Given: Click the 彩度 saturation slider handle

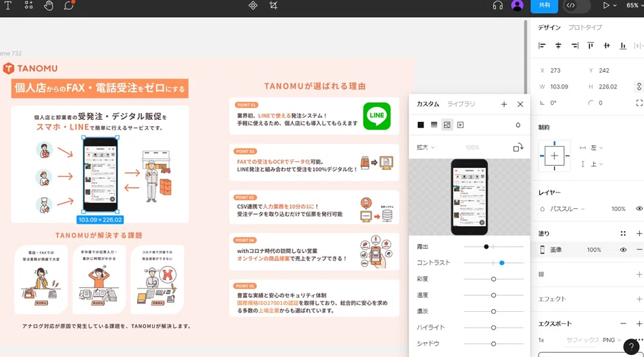Looking at the screenshot, I should [x=494, y=280].
